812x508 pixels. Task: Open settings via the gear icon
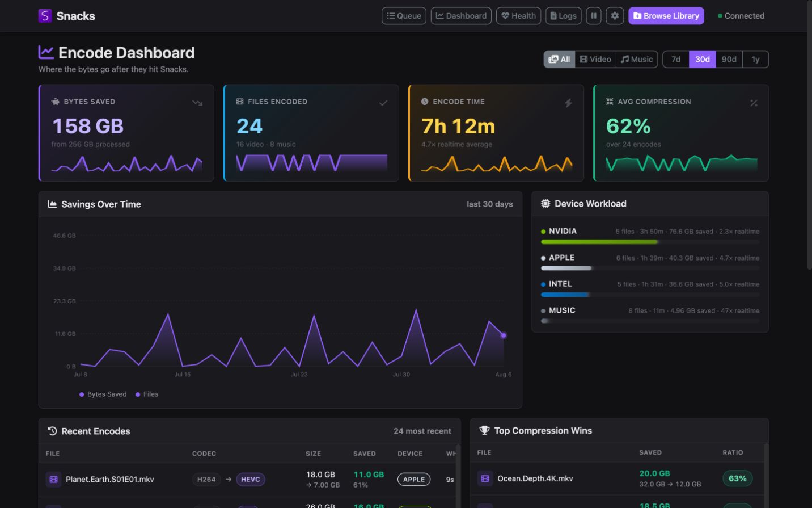pyautogui.click(x=615, y=16)
